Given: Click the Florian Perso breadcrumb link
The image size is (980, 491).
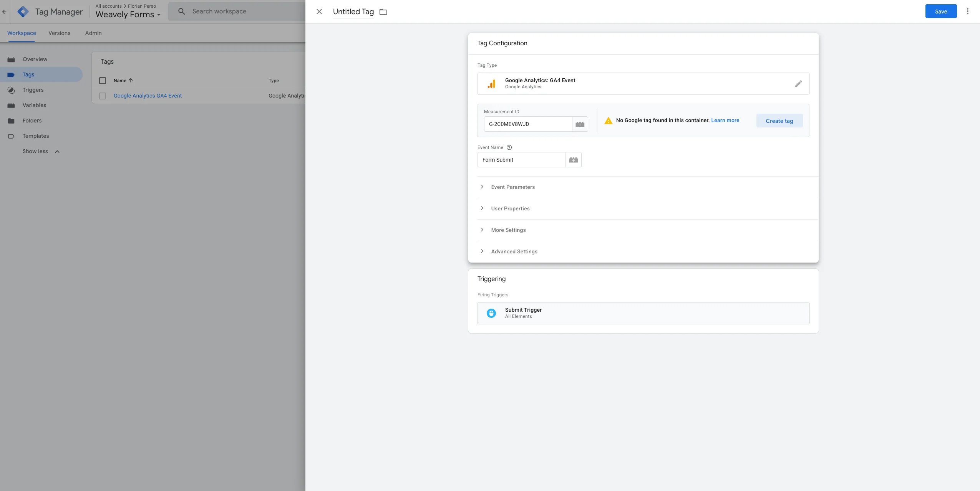Looking at the screenshot, I should [x=142, y=6].
